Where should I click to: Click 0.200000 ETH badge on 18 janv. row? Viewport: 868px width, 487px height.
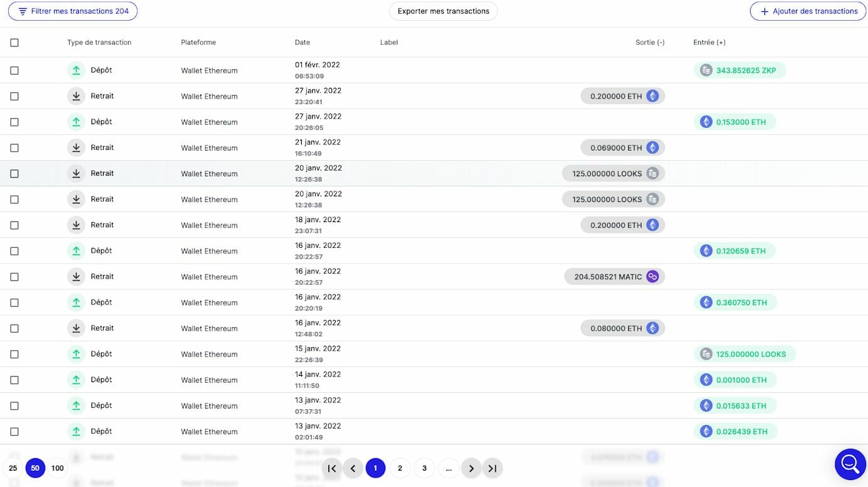point(623,225)
